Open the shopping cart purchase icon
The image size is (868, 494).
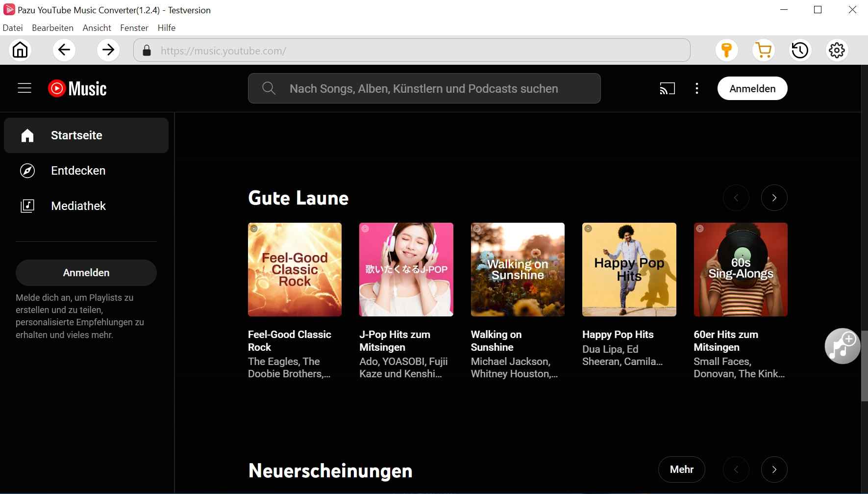tap(763, 50)
